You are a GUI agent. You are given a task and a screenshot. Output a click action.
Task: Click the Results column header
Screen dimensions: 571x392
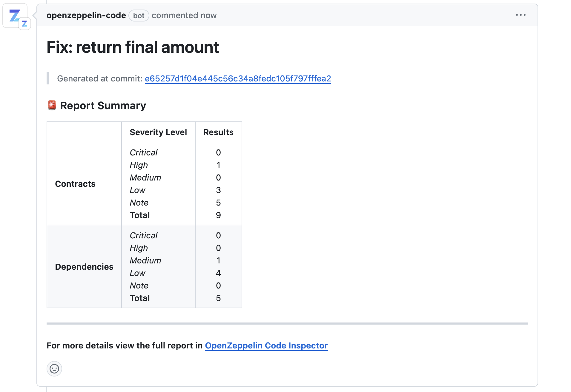[218, 132]
